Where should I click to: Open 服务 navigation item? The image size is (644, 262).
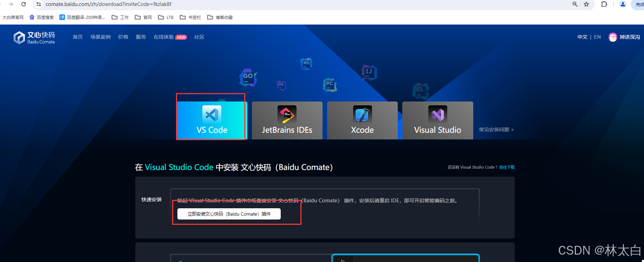tap(141, 37)
